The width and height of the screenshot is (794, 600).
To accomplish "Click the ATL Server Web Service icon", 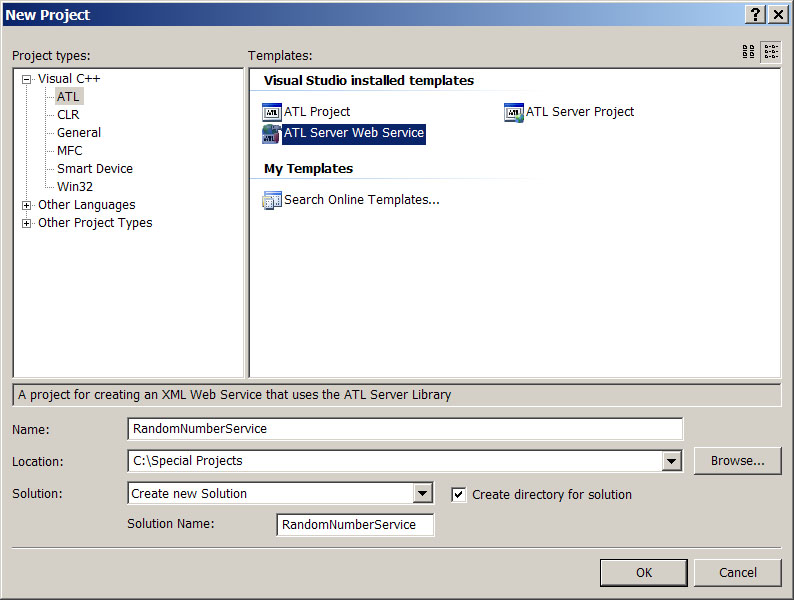I will tap(271, 135).
